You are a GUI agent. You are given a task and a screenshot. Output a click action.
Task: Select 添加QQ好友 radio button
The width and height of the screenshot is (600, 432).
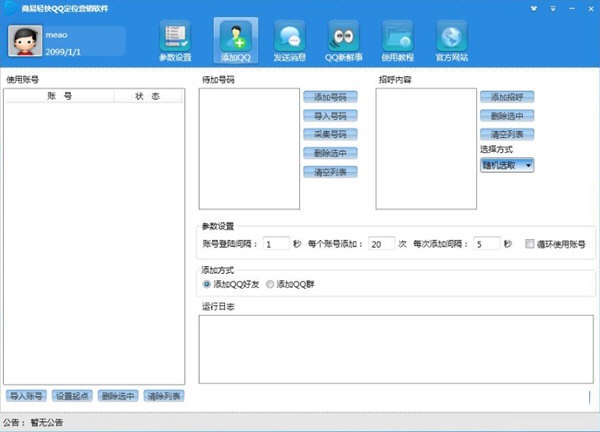[207, 284]
